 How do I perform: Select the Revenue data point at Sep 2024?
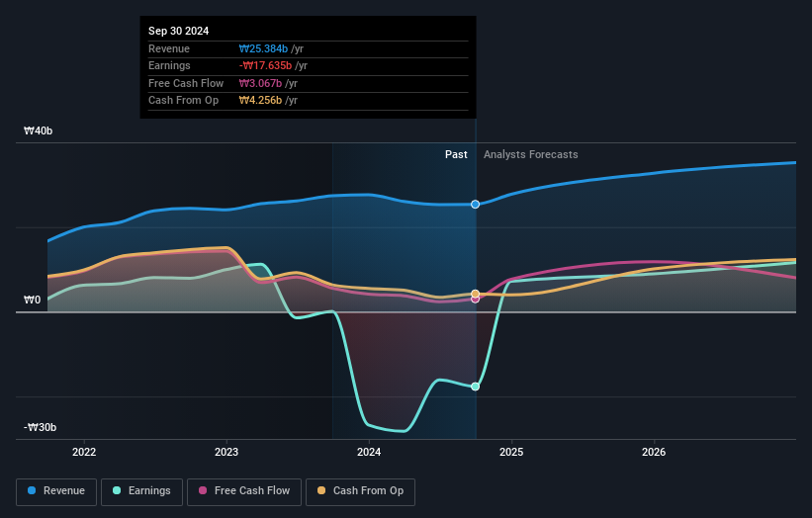(x=475, y=205)
